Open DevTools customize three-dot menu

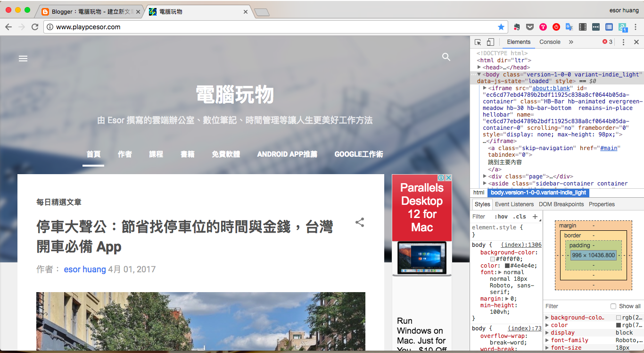pyautogui.click(x=623, y=42)
